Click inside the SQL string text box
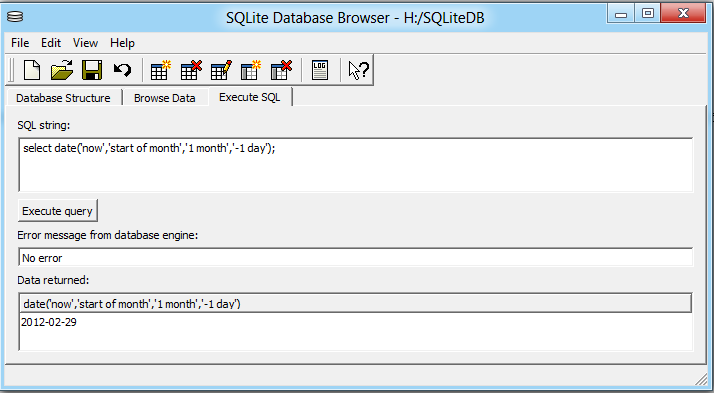Image resolution: width=715 pixels, height=393 pixels. 356,165
